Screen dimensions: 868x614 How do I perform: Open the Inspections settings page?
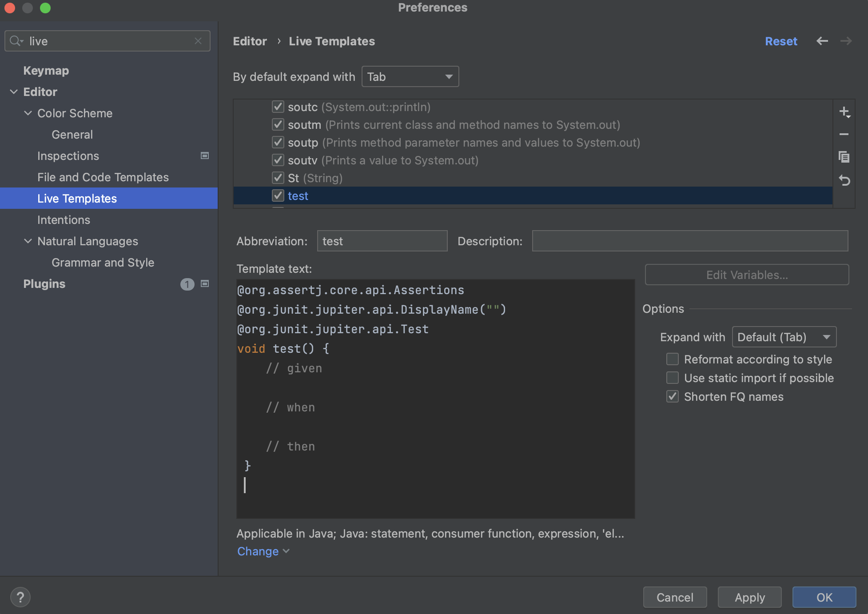[x=68, y=156]
